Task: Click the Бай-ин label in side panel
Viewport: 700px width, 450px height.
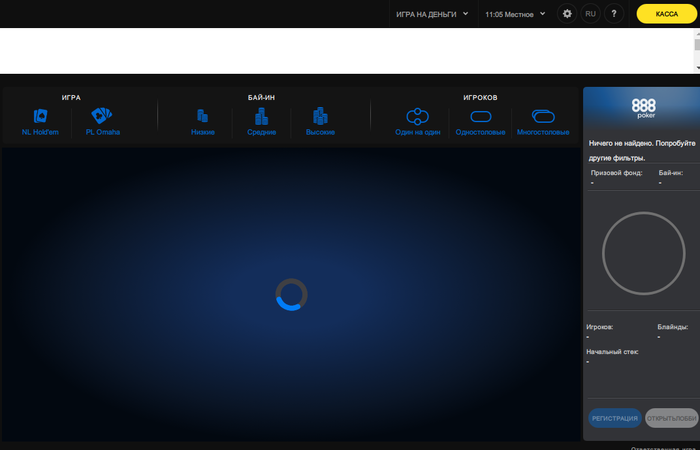Action: click(671, 173)
